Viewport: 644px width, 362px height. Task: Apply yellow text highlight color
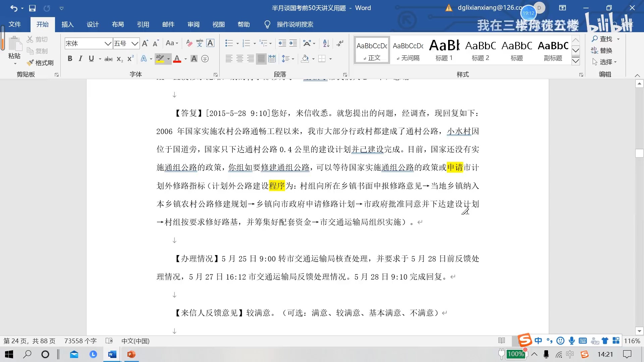(x=160, y=59)
